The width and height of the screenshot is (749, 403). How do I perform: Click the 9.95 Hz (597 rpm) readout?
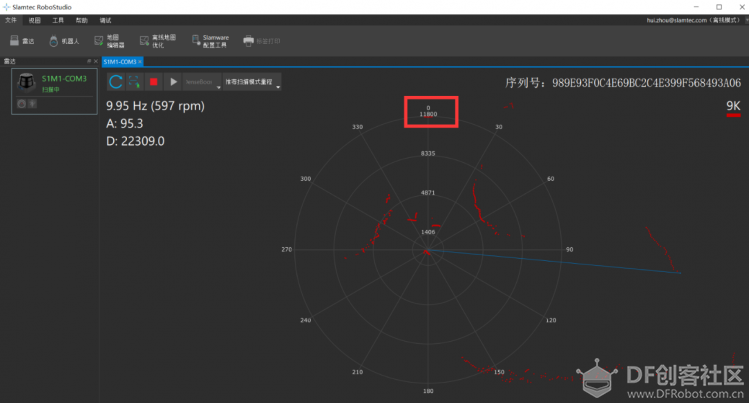[155, 106]
